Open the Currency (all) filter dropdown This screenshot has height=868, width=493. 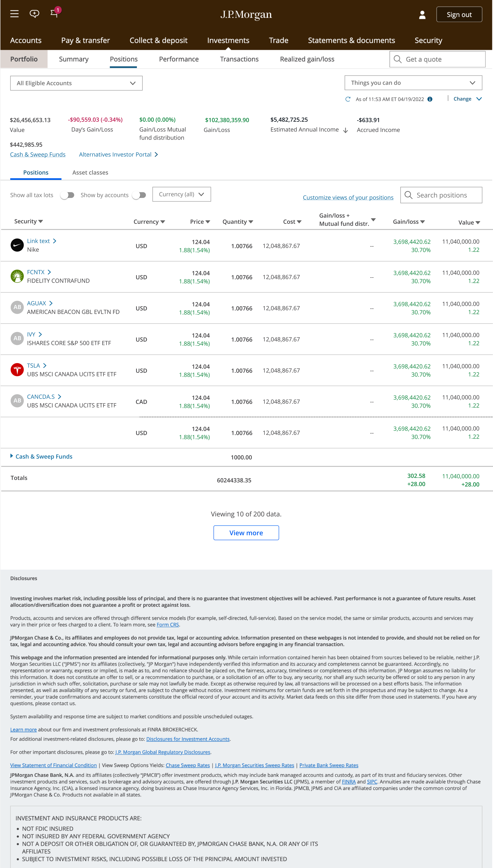tap(181, 194)
